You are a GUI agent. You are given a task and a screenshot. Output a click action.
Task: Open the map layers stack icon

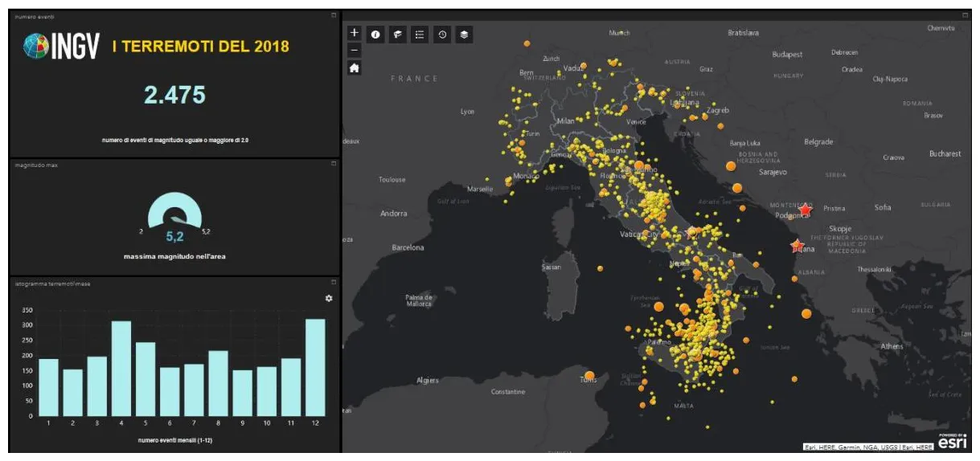465,35
